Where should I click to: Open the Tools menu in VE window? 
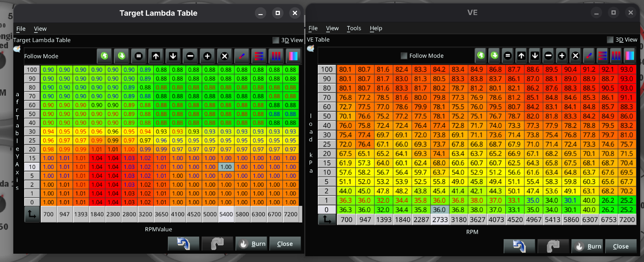click(x=354, y=28)
